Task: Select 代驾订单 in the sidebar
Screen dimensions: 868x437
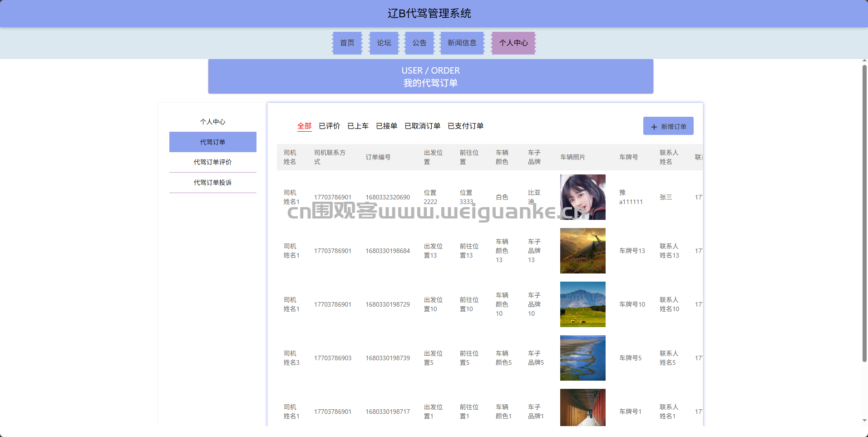Action: [x=213, y=142]
